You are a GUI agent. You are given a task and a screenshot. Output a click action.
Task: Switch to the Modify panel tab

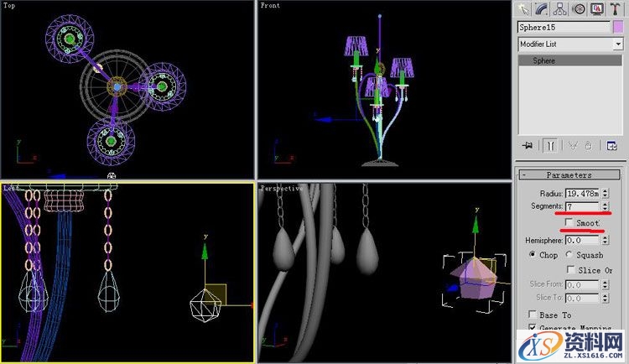click(x=543, y=8)
